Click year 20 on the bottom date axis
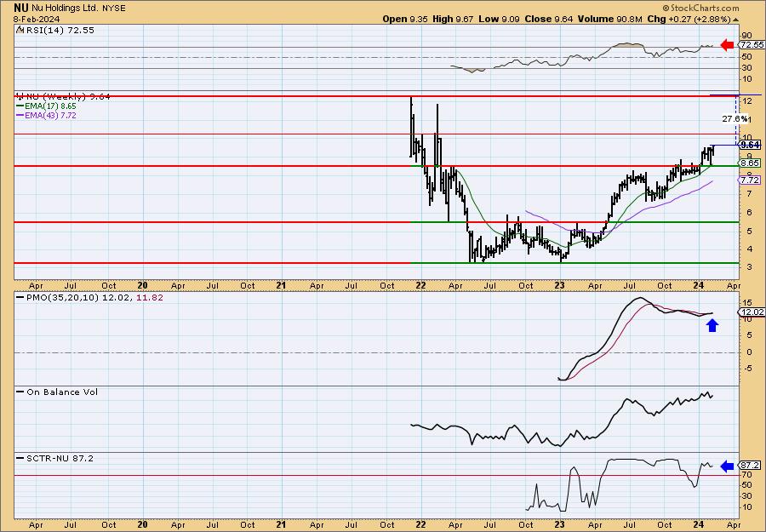 click(143, 524)
